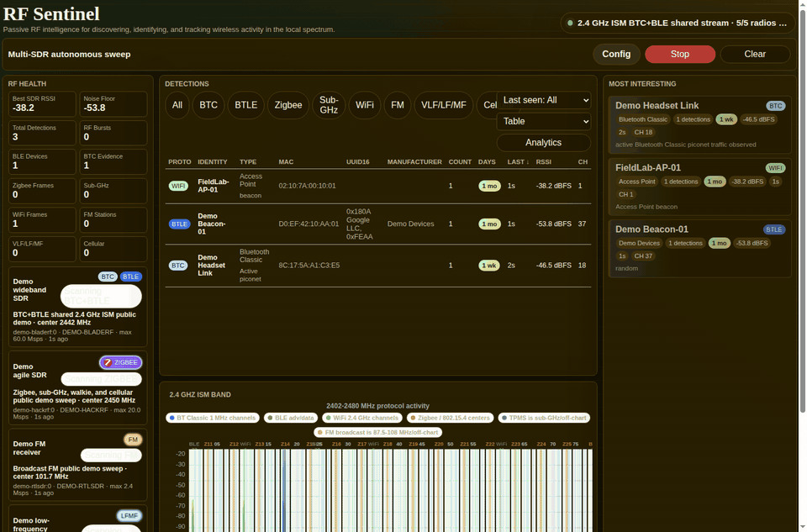Click 'CH 37' chip on Demo Beacon-01 card
Screen dimensions: 807x532
643,255
